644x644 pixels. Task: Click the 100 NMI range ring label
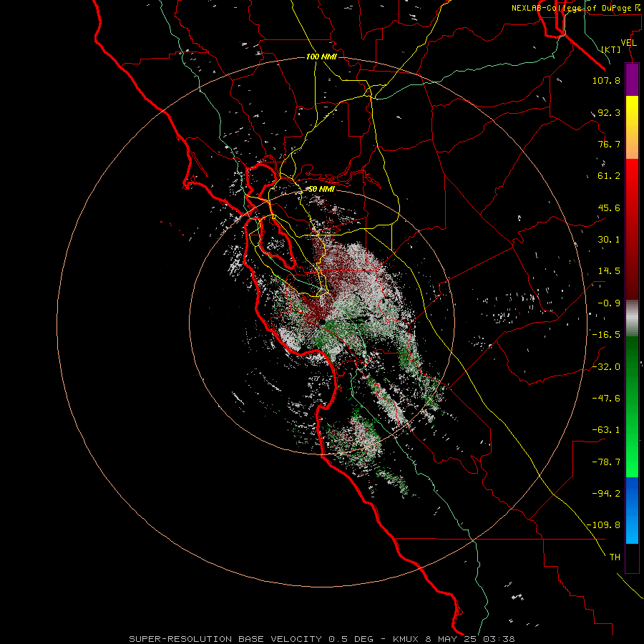[x=321, y=57]
